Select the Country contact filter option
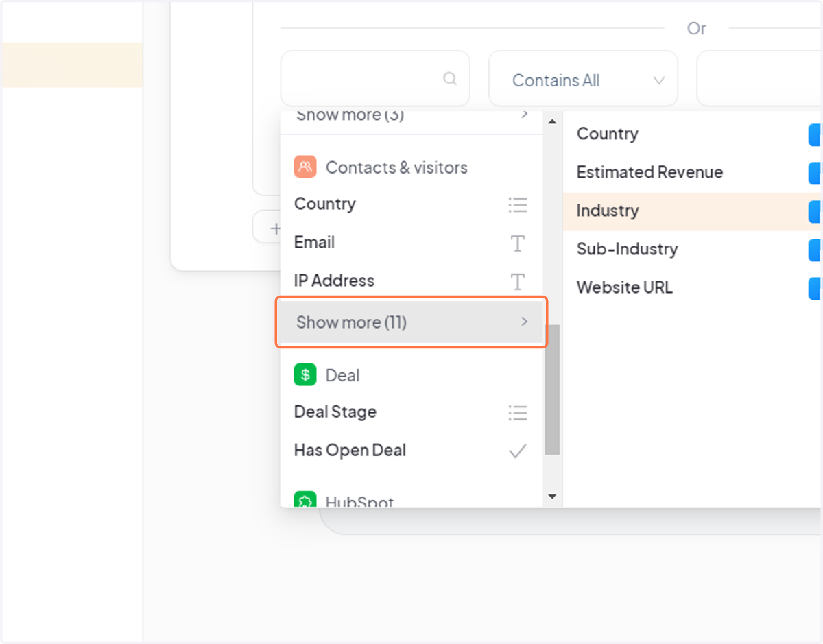This screenshot has width=823, height=644. point(411,204)
